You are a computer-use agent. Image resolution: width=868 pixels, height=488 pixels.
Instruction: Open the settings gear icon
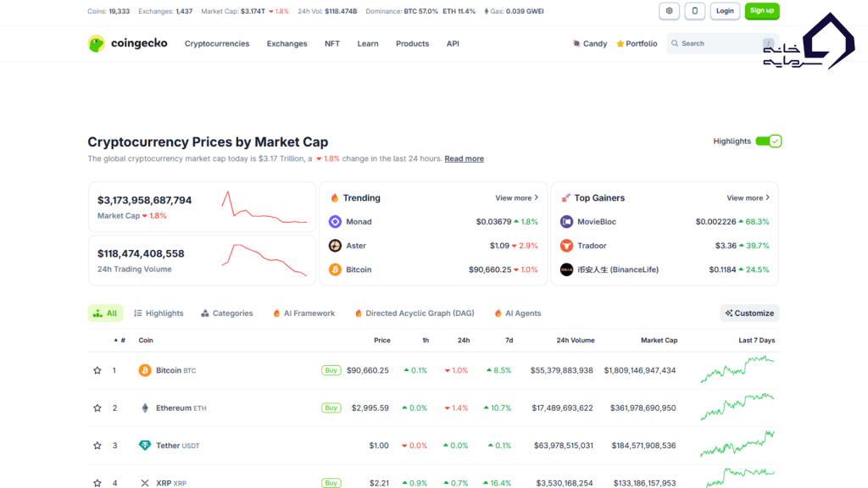(x=668, y=11)
